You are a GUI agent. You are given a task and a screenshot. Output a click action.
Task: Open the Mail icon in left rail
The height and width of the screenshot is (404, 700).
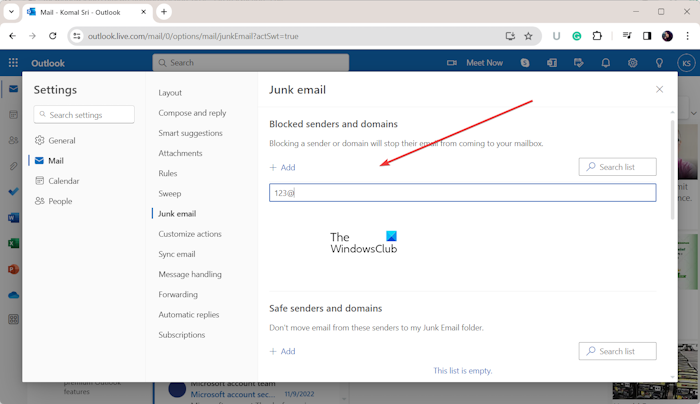13,89
